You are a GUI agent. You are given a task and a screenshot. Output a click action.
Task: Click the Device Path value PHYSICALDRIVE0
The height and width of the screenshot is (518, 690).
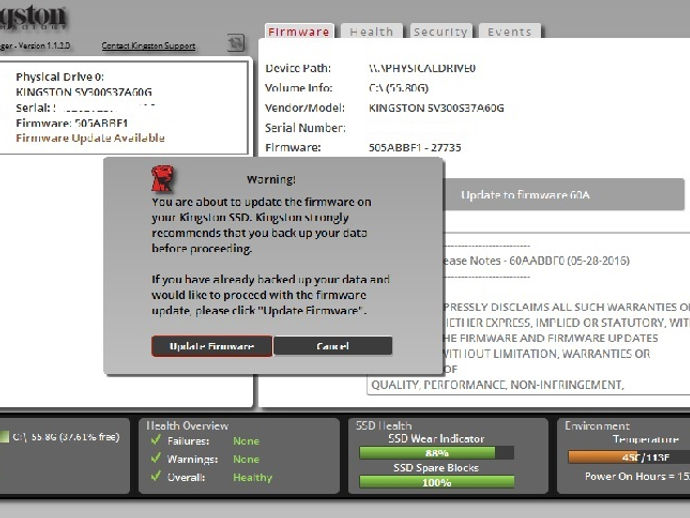422,68
